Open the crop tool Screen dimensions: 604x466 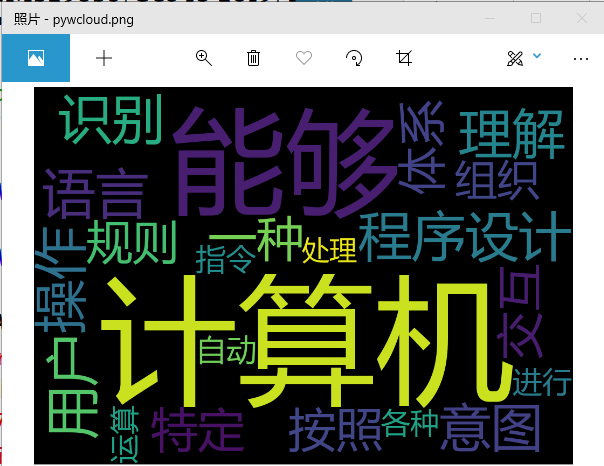pyautogui.click(x=404, y=58)
